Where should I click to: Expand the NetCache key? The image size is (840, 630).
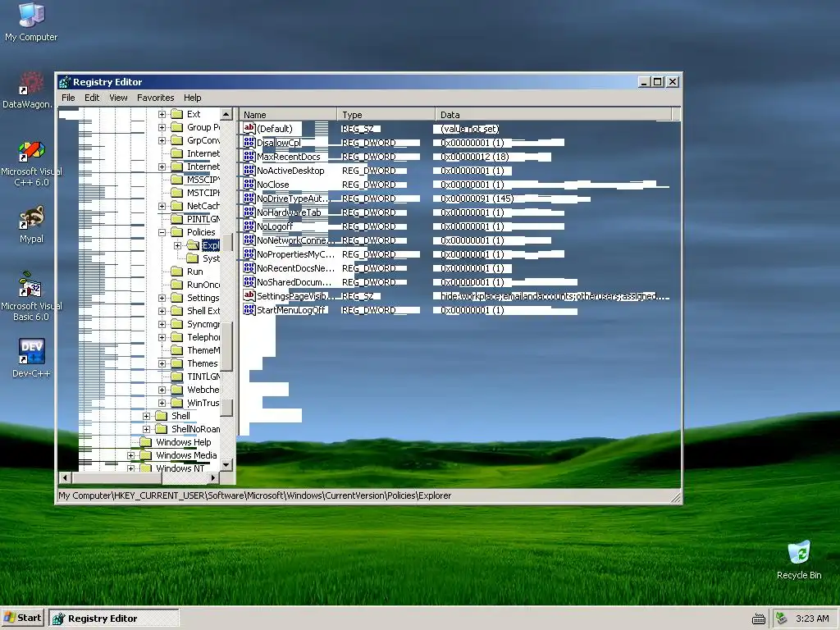click(162, 206)
